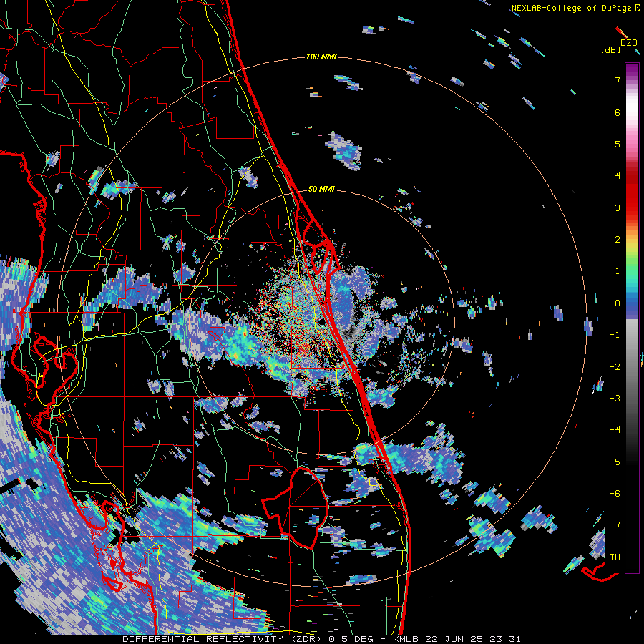Select the 100 NMI range ring label
Viewport: 644px width, 644px height.
(x=321, y=57)
